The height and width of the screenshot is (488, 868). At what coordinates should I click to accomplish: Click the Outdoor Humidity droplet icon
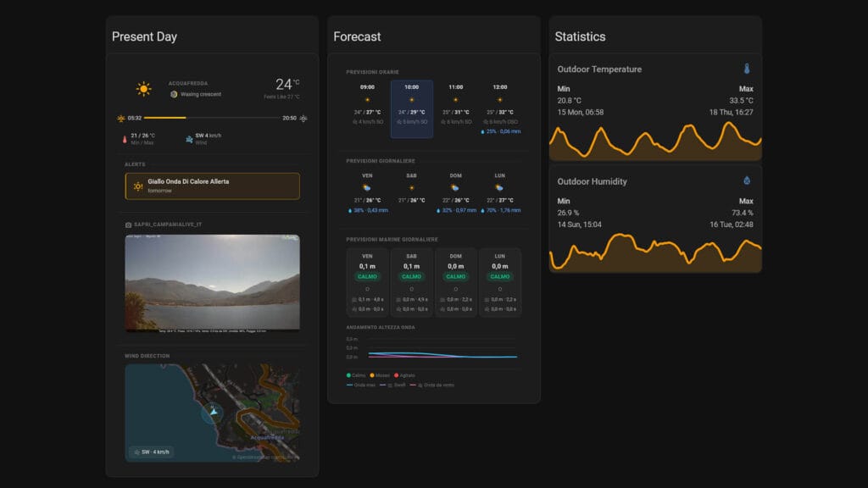click(747, 181)
